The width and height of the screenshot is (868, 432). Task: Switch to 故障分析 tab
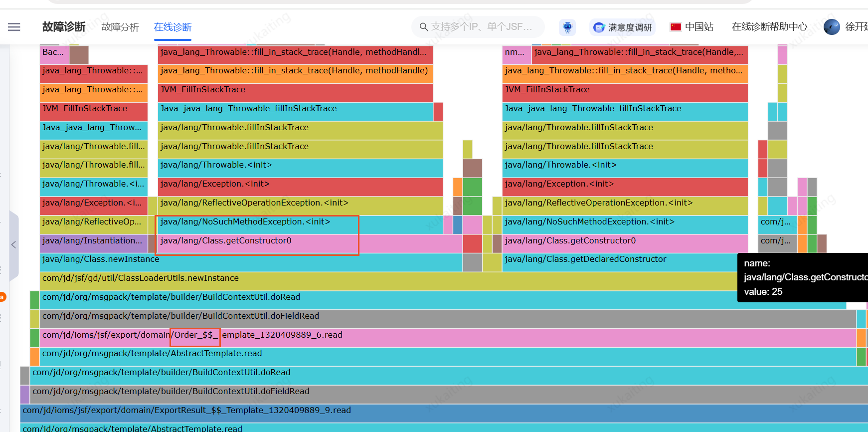click(x=120, y=27)
